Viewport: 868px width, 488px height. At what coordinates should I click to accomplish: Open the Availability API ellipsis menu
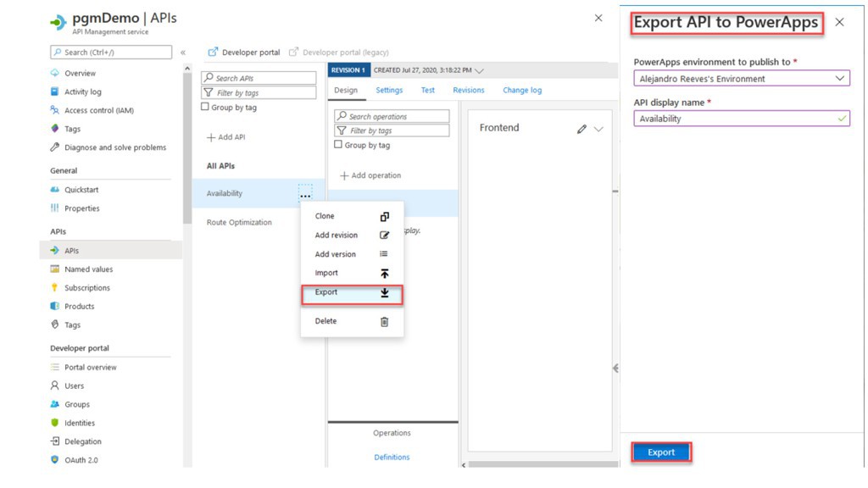[305, 194]
